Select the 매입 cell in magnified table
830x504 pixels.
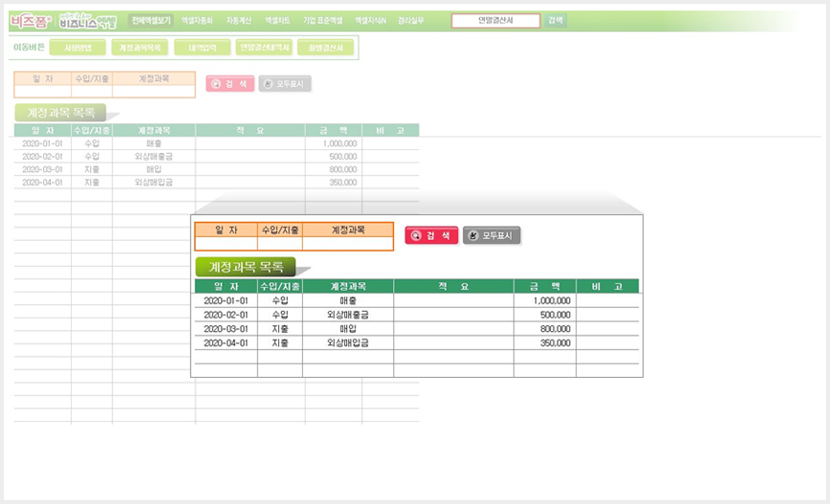[x=348, y=329]
